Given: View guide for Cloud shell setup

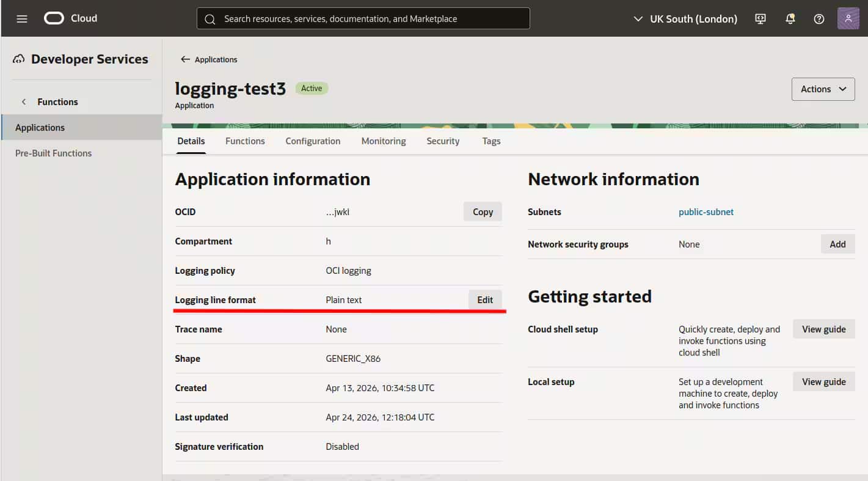Looking at the screenshot, I should (x=824, y=329).
